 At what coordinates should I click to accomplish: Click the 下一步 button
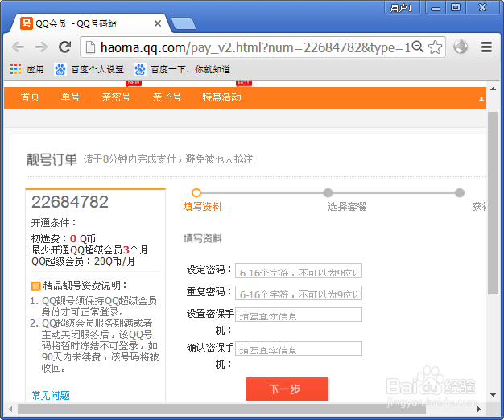(x=287, y=389)
